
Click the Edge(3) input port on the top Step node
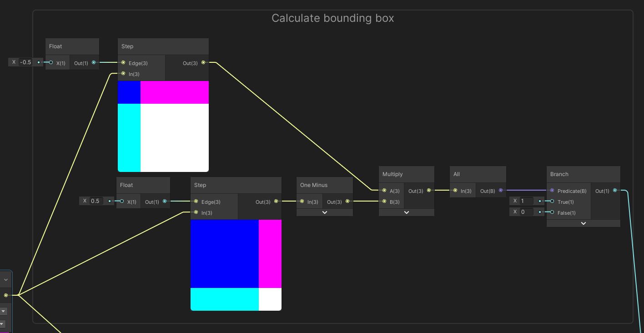(123, 63)
